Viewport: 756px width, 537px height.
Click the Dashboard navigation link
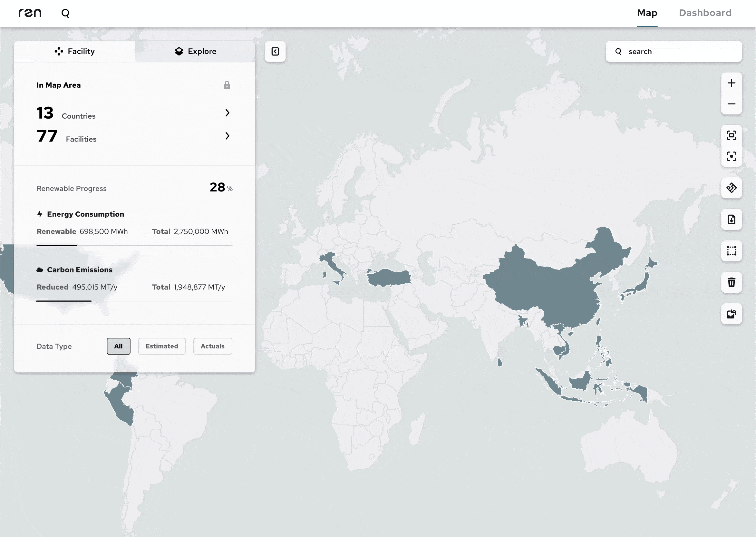click(705, 12)
